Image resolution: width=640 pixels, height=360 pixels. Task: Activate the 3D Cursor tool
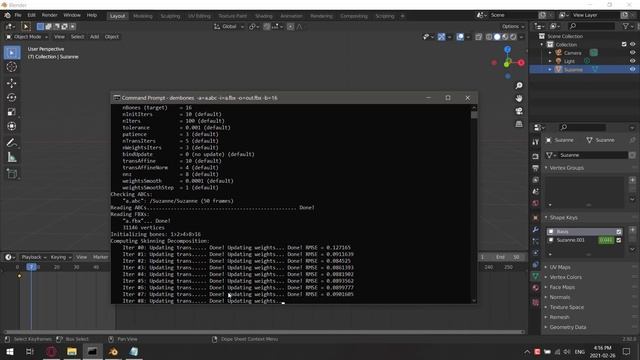pos(12,67)
